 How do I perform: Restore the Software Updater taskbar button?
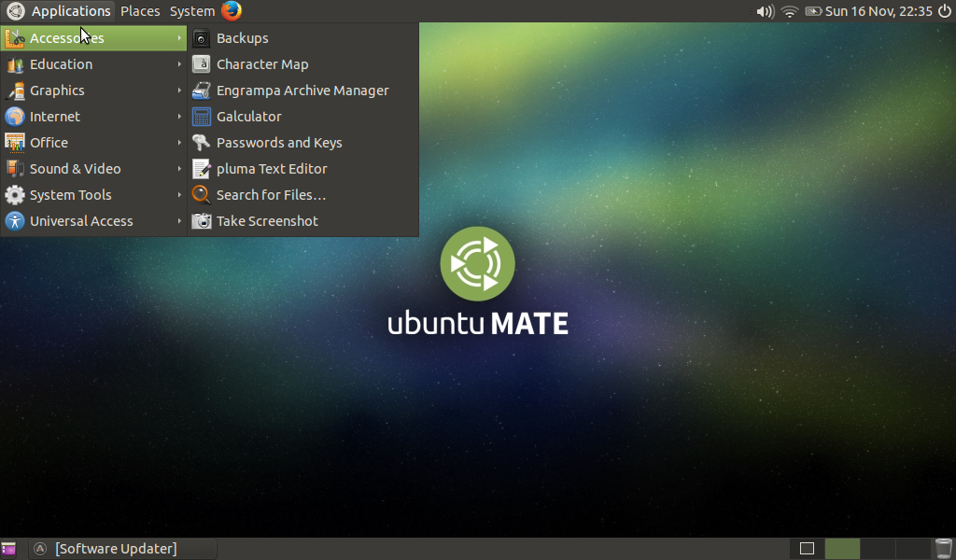tap(124, 549)
